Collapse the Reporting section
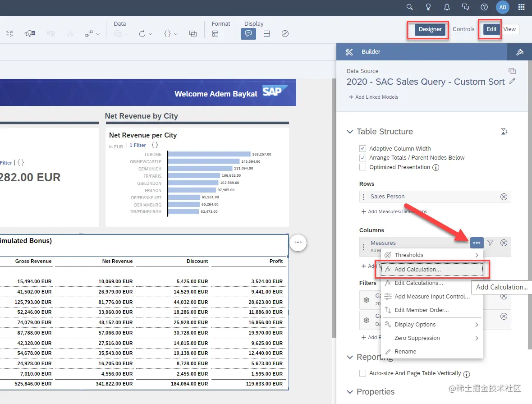 pos(350,357)
